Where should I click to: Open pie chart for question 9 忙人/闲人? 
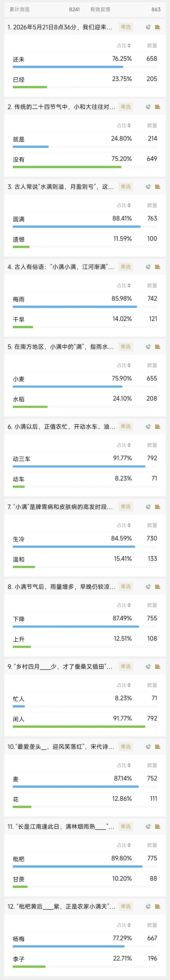pyautogui.click(x=148, y=667)
